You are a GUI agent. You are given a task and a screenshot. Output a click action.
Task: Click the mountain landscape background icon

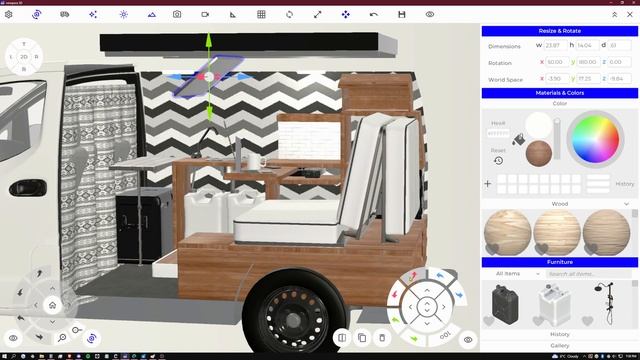point(151,14)
